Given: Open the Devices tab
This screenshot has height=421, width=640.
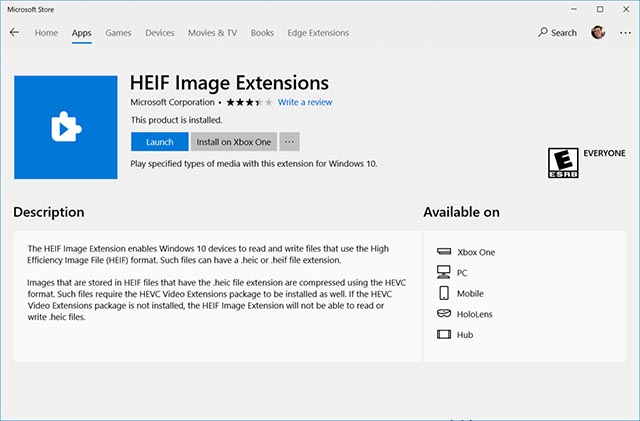Looking at the screenshot, I should tap(160, 33).
